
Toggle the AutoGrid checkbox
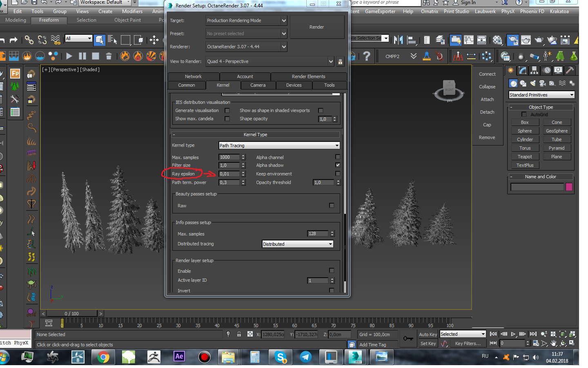tap(524, 114)
